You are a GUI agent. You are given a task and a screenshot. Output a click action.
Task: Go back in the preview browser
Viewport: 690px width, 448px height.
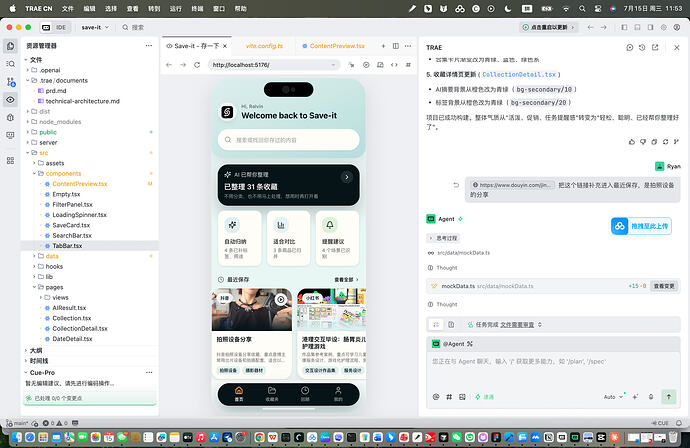coord(169,65)
